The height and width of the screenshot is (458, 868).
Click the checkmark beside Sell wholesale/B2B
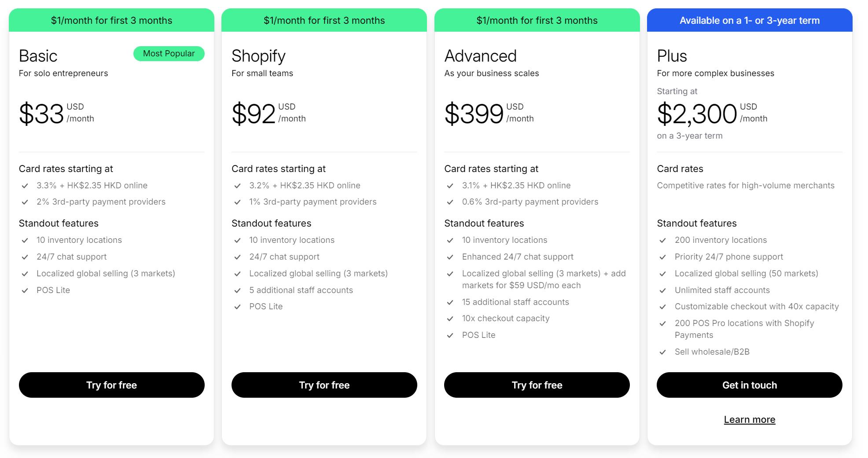[662, 352]
